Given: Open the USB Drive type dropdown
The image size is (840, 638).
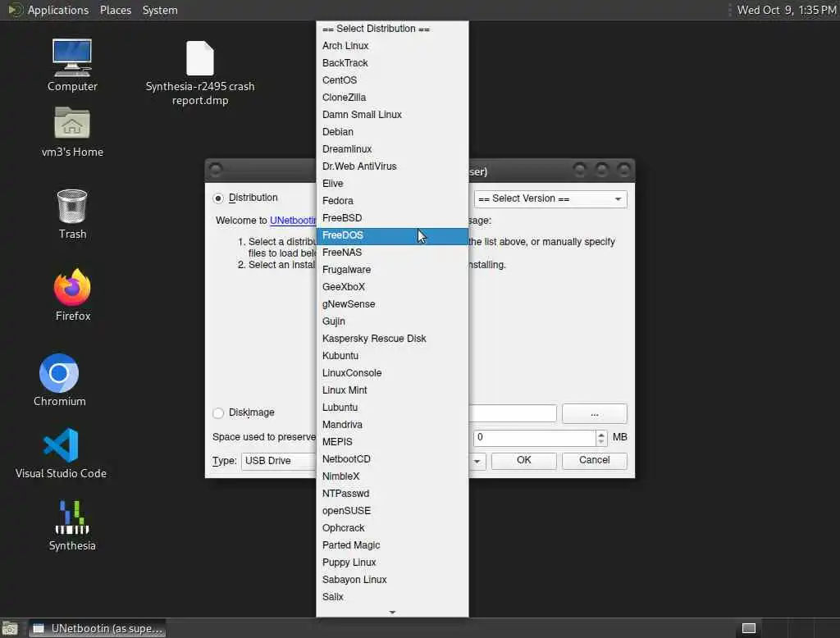Looking at the screenshot, I should click(279, 461).
